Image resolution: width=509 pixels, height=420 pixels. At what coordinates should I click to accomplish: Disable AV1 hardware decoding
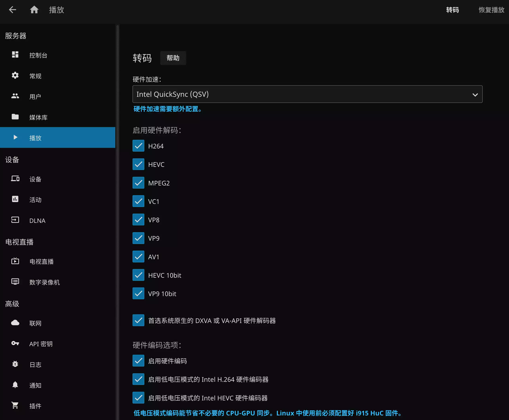pyautogui.click(x=138, y=257)
